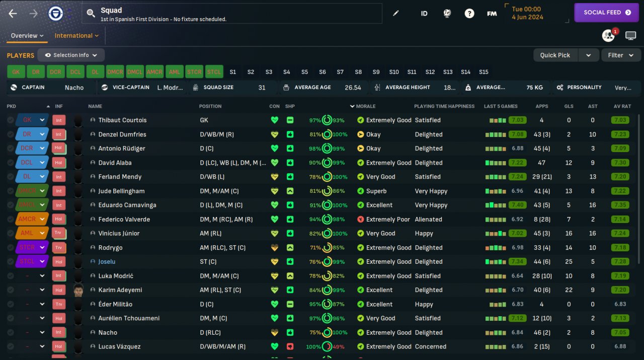Select the S15 substitute slot
The width and height of the screenshot is (644, 360).
coord(484,72)
